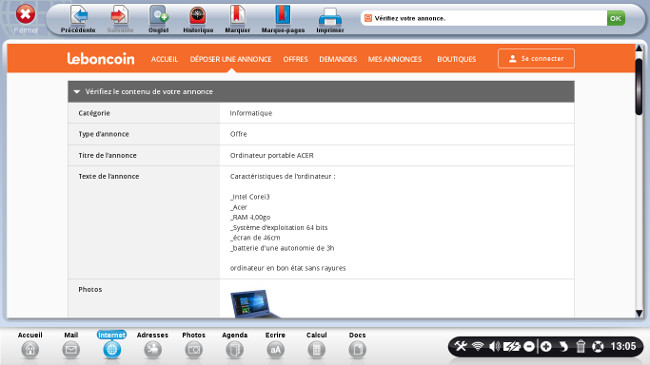
Task: Collapse the Vérifiez le contenu section
Action: click(x=77, y=92)
